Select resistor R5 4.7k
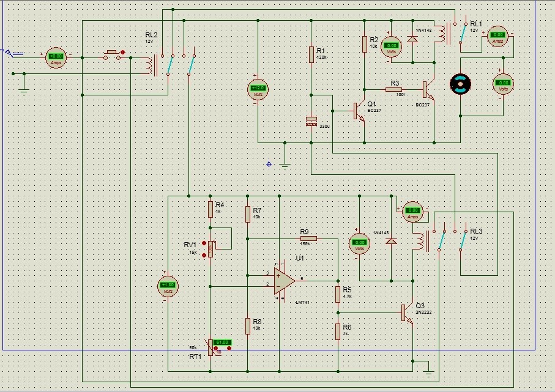The height and width of the screenshot is (392, 555). (x=338, y=294)
